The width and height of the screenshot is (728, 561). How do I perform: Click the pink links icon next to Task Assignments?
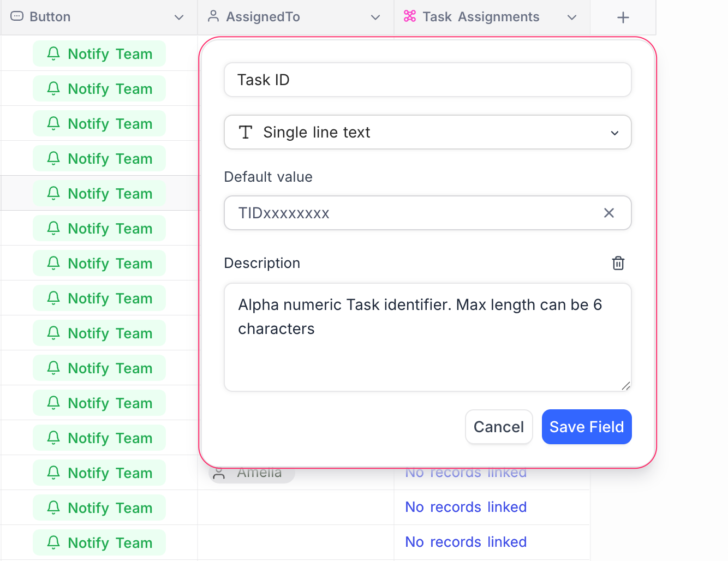tap(410, 16)
